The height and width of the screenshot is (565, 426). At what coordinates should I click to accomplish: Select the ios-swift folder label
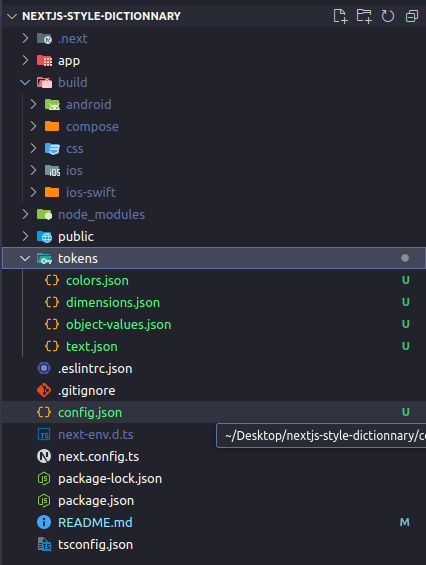[91, 192]
